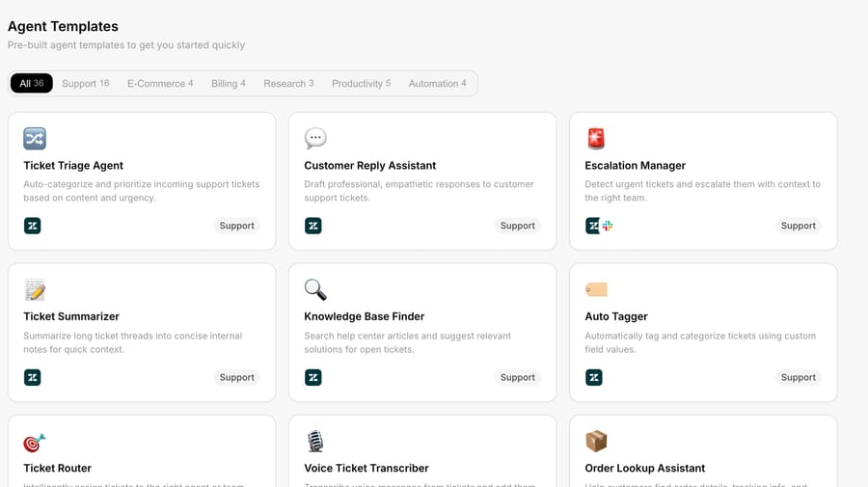Click 'Auto-categorize and prioritize incoming' description
868x487 pixels.
[141, 191]
